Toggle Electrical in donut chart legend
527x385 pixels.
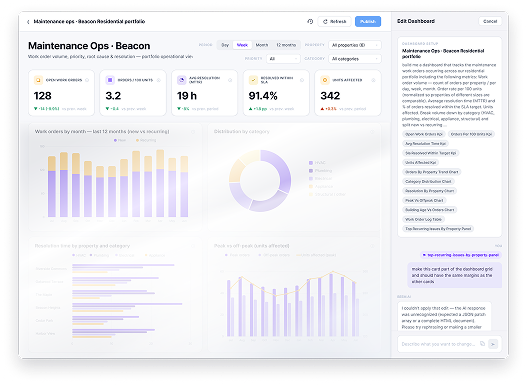[x=320, y=178]
